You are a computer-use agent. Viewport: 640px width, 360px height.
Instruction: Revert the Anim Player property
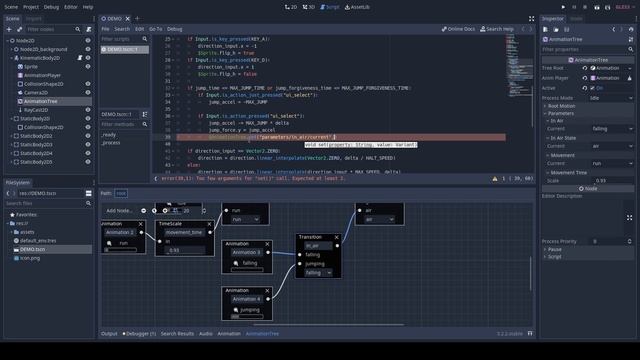(x=584, y=78)
